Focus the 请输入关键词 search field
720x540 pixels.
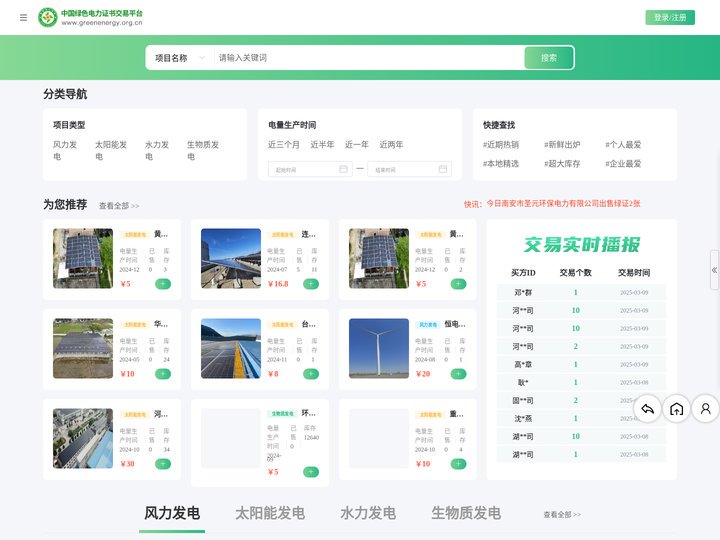pos(369,58)
